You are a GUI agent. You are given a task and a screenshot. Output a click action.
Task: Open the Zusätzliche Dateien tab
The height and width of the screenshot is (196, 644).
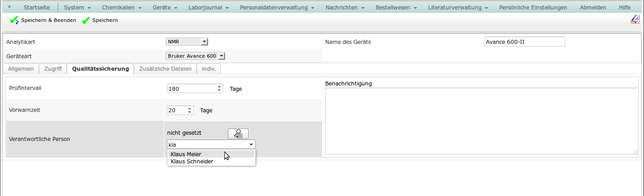coord(165,69)
